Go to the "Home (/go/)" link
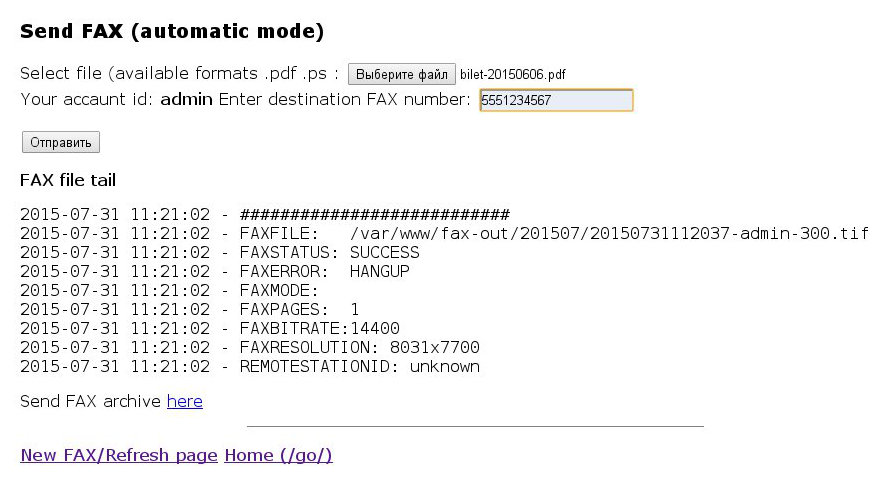The image size is (891, 477). pyautogui.click(x=278, y=455)
